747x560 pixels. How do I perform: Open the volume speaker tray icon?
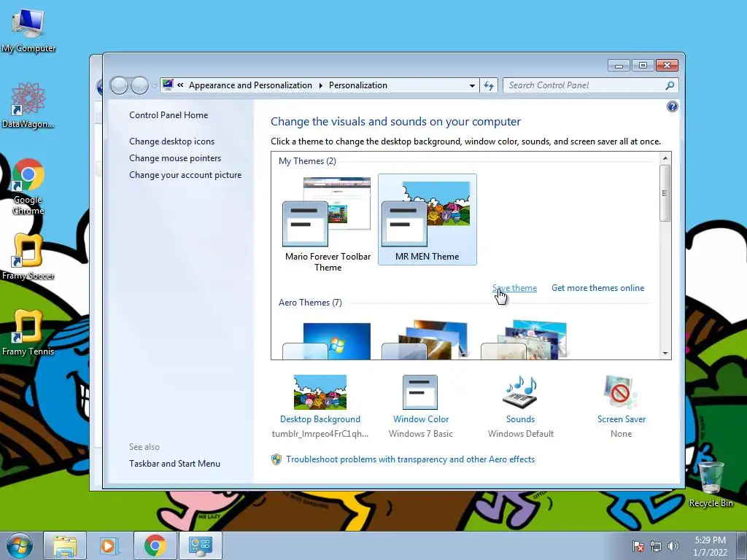673,546
